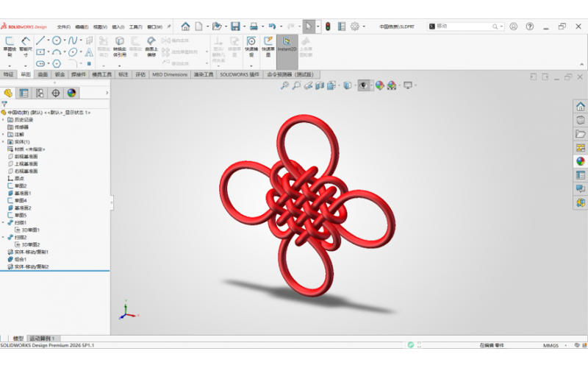Select the Straight Slot sketch tool
Screen dimensions: 588x368
pos(40,63)
